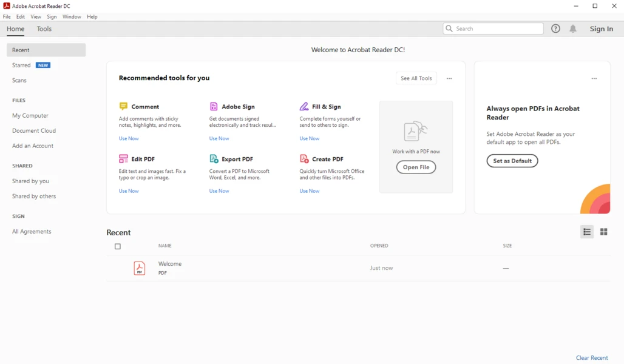This screenshot has height=364, width=624.
Task: Click Use Now under Fill & Sign
Action: [309, 138]
